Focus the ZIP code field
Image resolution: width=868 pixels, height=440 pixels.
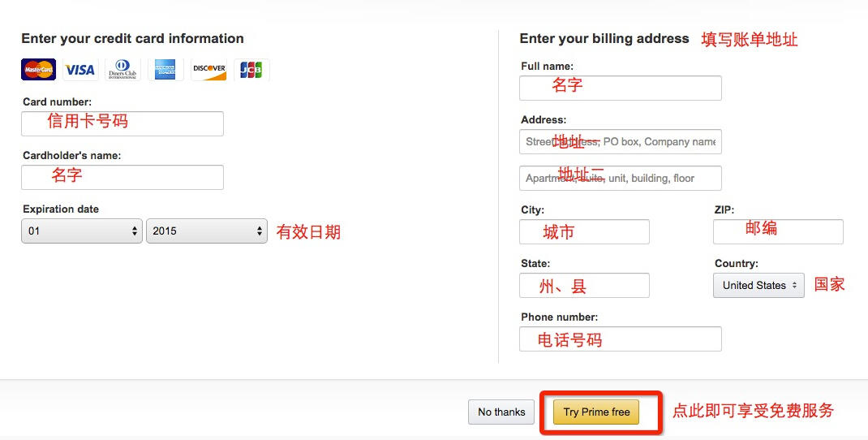(778, 231)
